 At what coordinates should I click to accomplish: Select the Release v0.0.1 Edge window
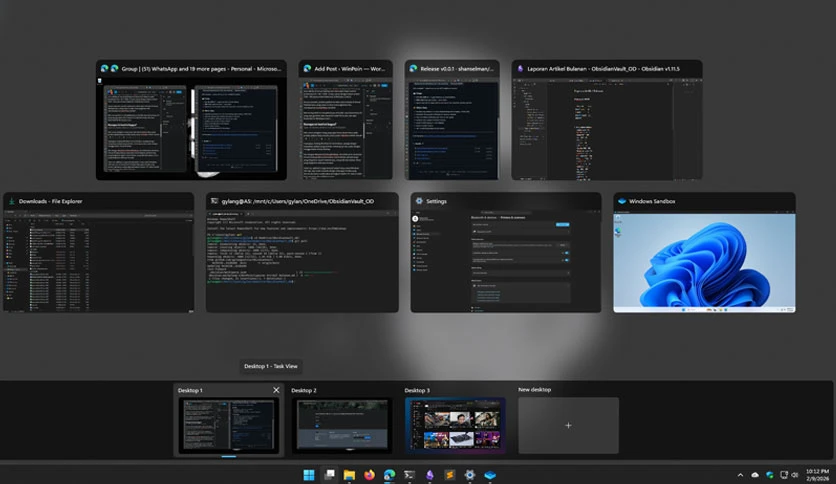[x=452, y=120]
